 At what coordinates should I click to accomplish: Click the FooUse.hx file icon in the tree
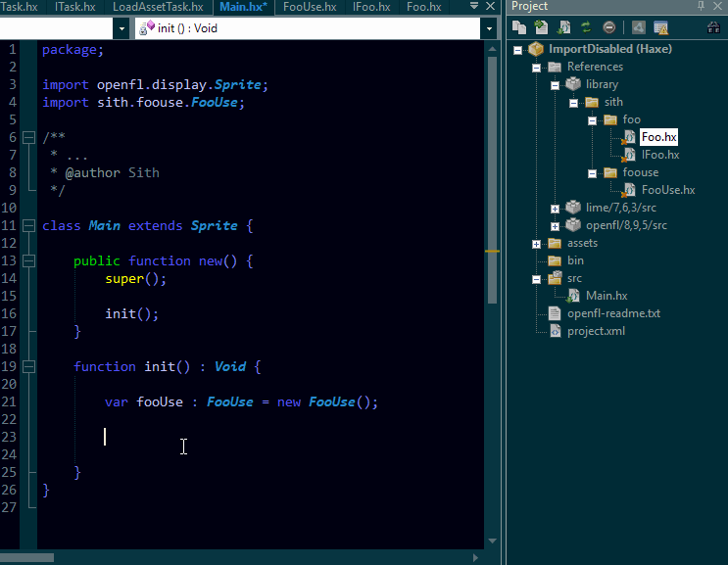click(629, 190)
